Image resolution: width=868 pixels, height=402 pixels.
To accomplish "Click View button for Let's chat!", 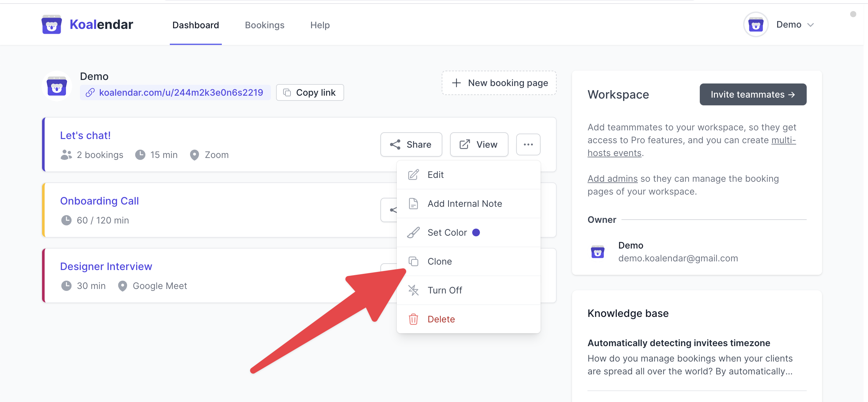I will 479,144.
